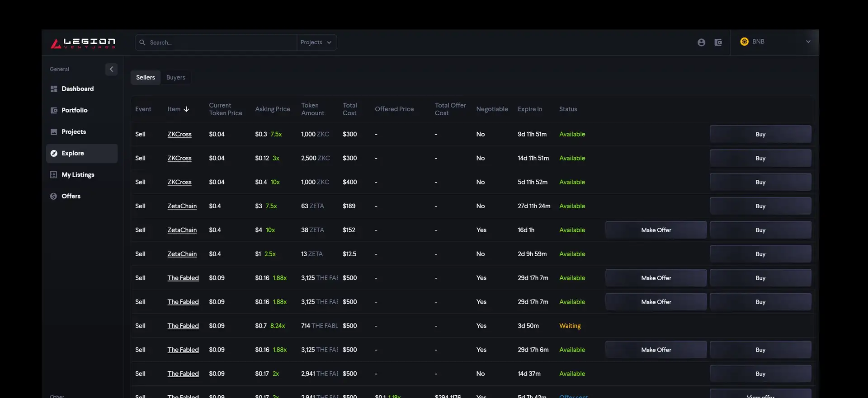Collapse the sidebar with chevron button

click(x=111, y=69)
